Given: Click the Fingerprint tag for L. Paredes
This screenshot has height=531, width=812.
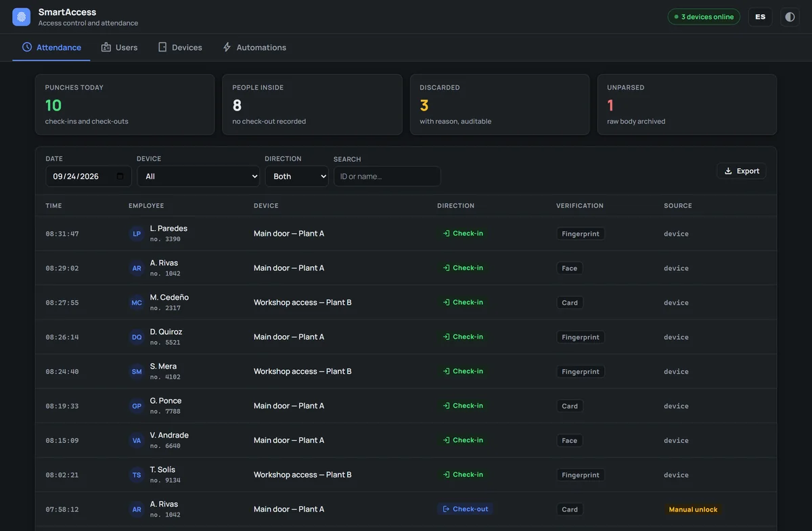Looking at the screenshot, I should 581,234.
